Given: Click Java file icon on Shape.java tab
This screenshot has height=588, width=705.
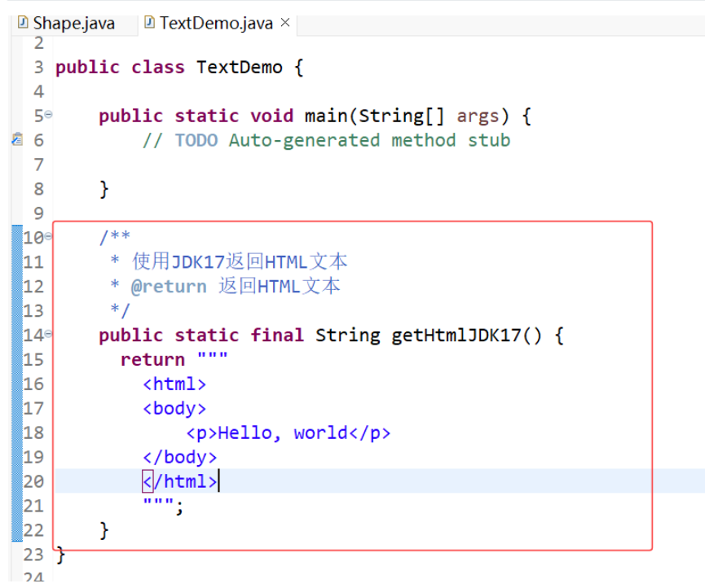Looking at the screenshot, I should (x=23, y=22).
